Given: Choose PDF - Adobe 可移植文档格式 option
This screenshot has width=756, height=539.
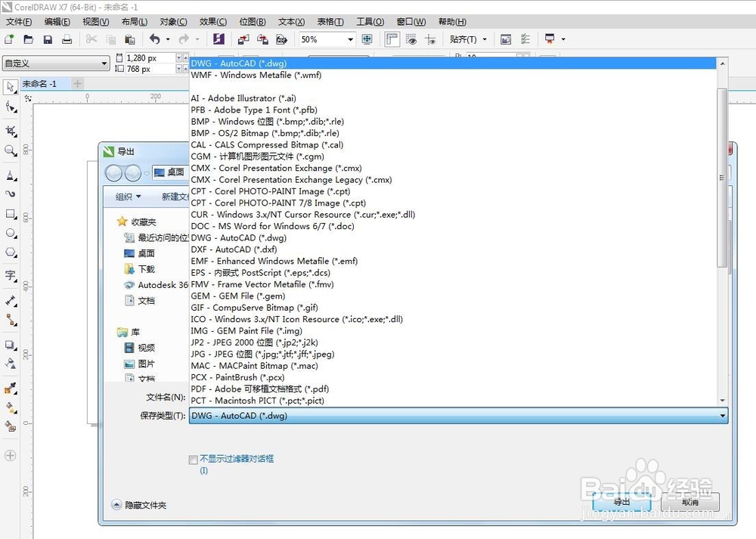Looking at the screenshot, I should coord(453,389).
